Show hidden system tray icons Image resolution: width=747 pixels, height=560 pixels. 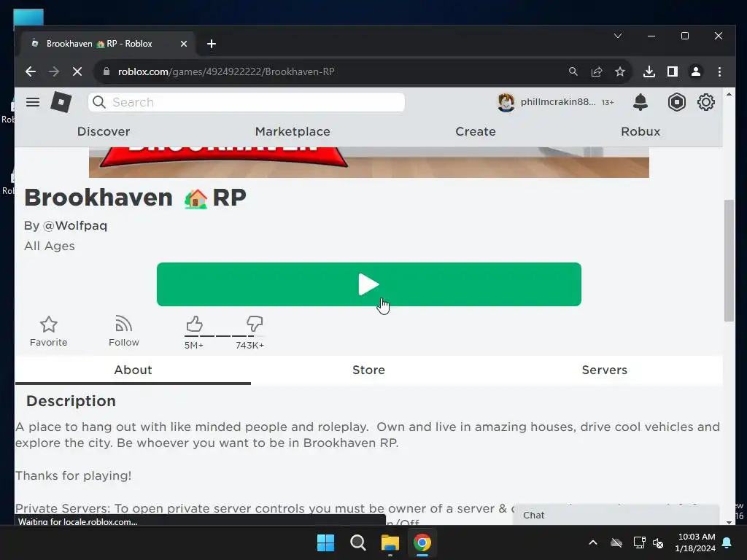[593, 542]
